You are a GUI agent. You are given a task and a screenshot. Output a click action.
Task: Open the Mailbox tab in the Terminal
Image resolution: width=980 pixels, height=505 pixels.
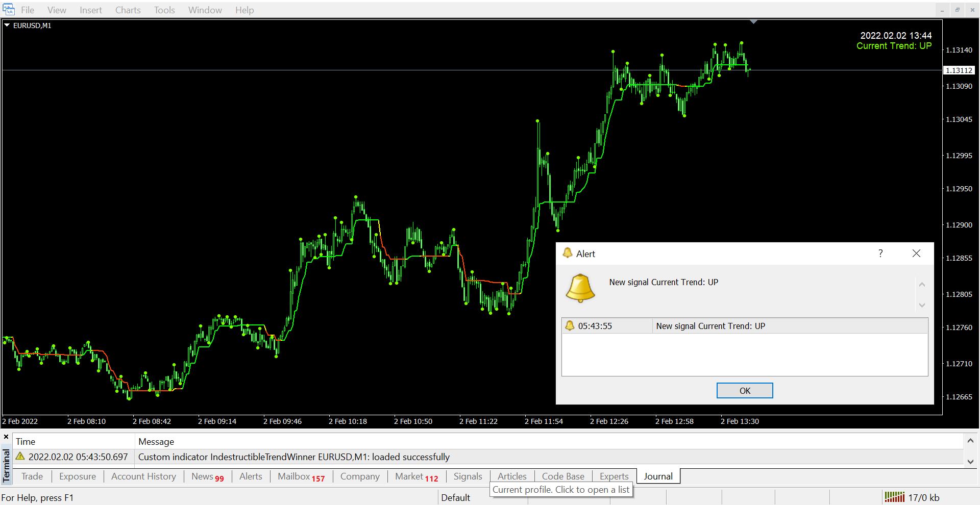click(x=295, y=476)
